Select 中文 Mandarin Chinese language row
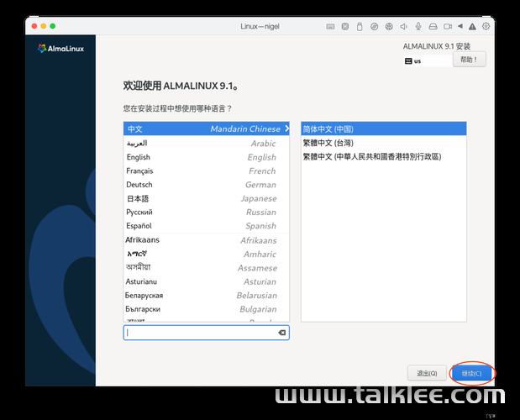This screenshot has width=520, height=420. point(207,129)
